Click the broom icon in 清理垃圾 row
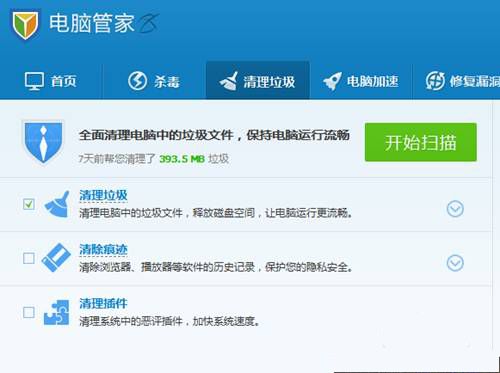Image resolution: width=500 pixels, height=373 pixels. pyautogui.click(x=57, y=204)
